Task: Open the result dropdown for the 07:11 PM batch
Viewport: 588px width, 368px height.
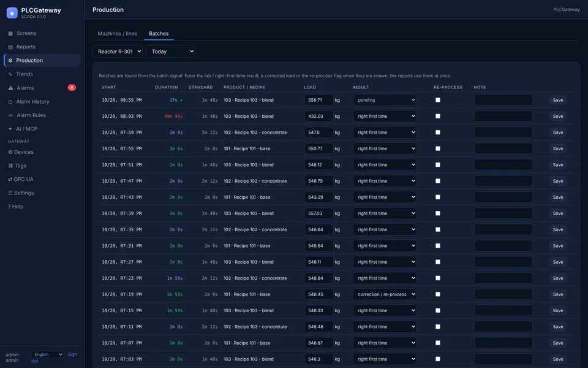Action: (x=385, y=327)
